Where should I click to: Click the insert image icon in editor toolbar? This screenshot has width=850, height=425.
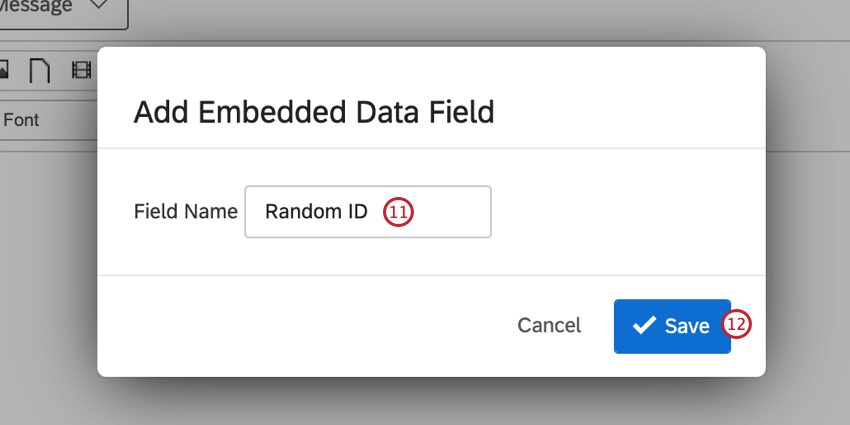[4, 70]
